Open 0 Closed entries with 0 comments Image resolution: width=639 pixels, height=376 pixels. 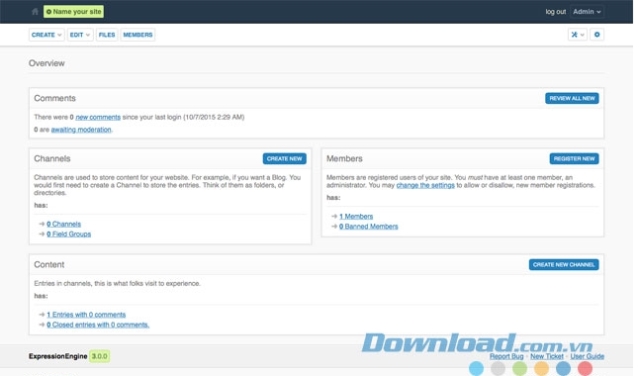98,325
